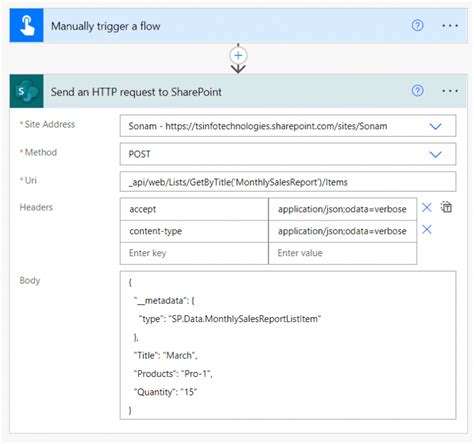Delete the content-type header row
The height and width of the screenshot is (444, 474).
pyautogui.click(x=427, y=229)
